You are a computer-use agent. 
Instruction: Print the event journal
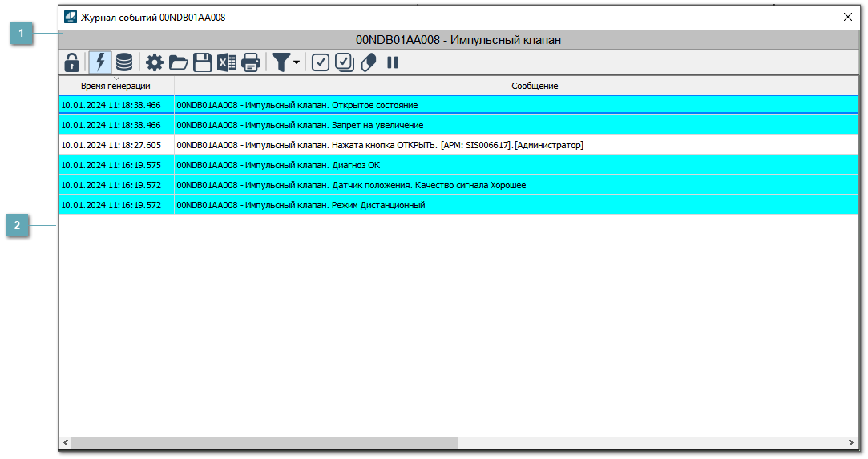click(251, 62)
